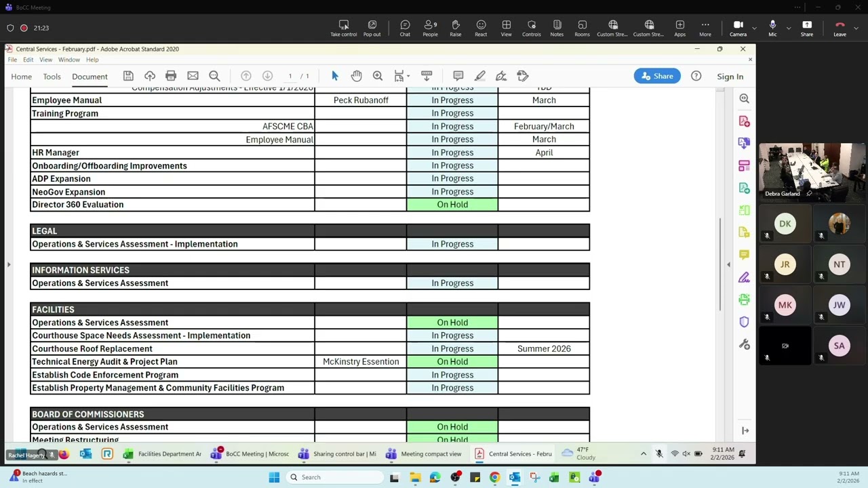This screenshot has width=868, height=488.
Task: Click the red recording indicator
Action: click(24, 28)
